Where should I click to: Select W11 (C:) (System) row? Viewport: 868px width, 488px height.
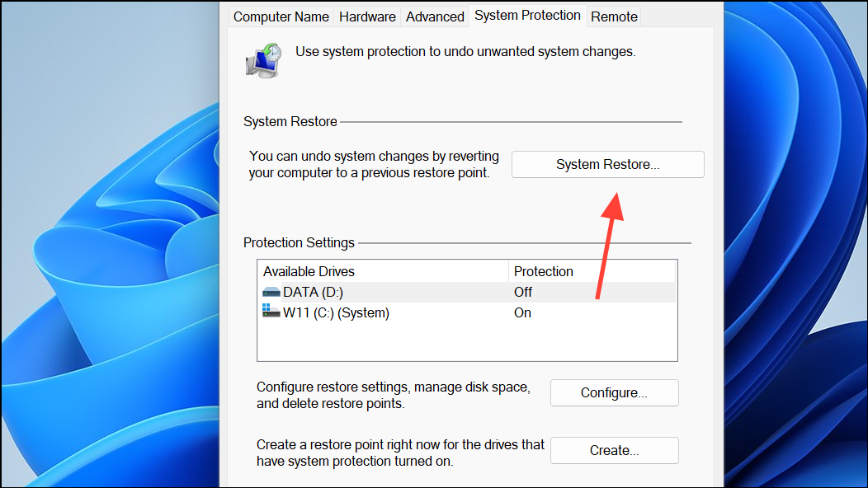pyautogui.click(x=467, y=312)
